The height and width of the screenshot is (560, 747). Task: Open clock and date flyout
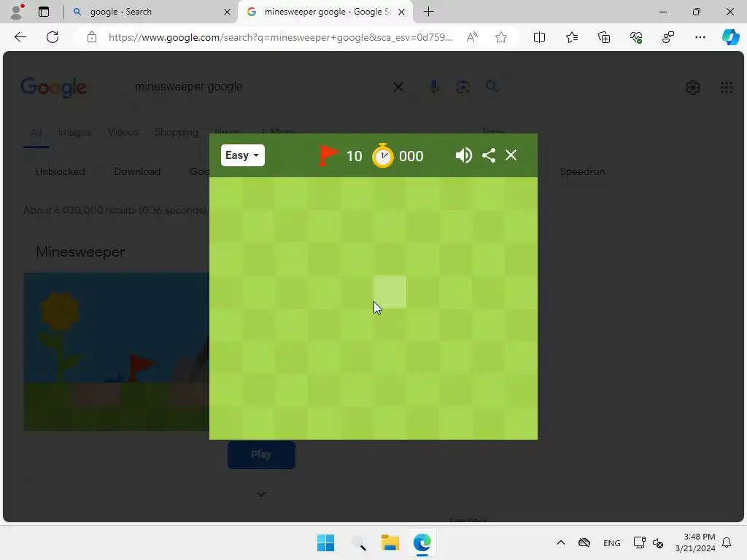click(x=694, y=542)
